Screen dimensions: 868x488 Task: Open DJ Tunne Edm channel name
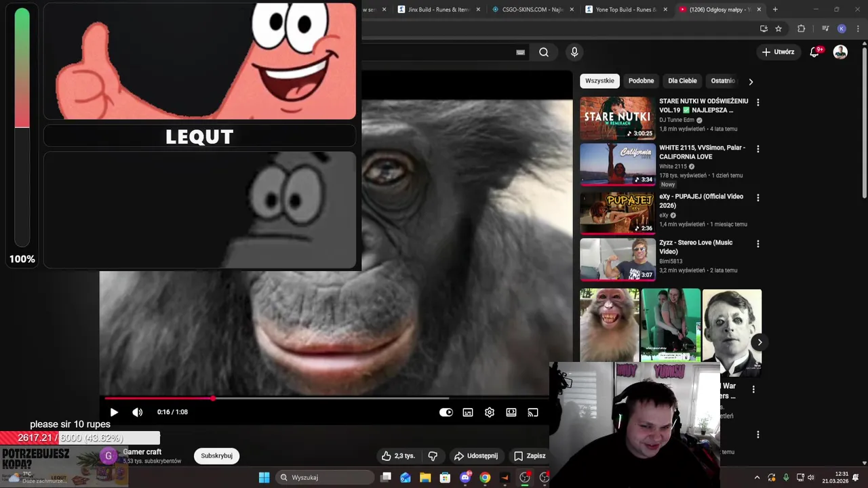677,120
